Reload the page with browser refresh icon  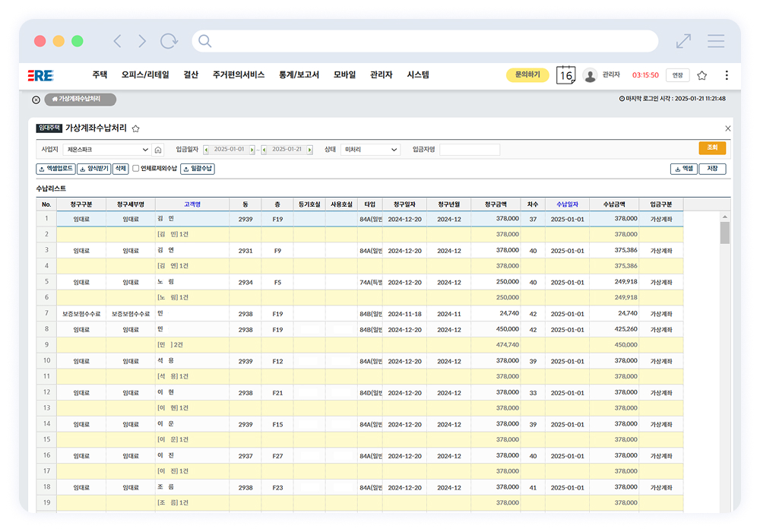[x=169, y=41]
